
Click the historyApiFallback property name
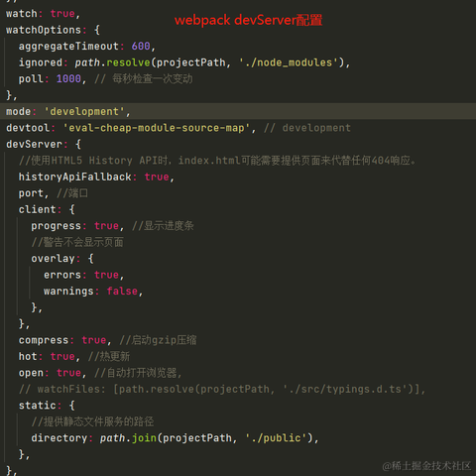point(75,177)
